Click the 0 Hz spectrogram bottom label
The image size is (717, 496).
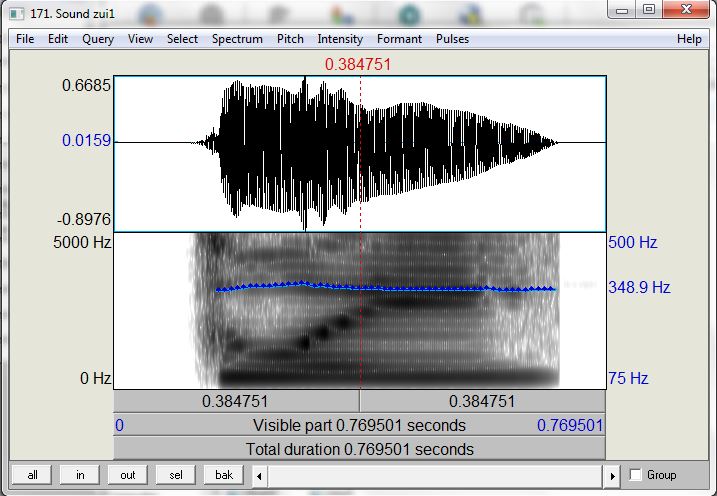pyautogui.click(x=95, y=379)
